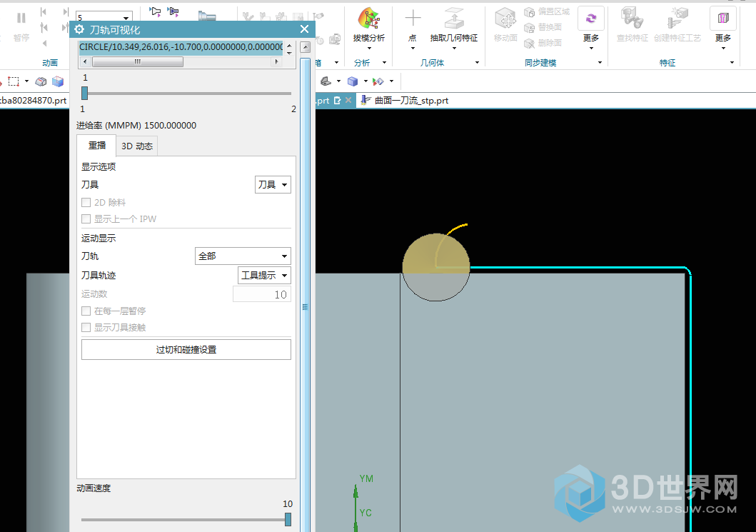Open the shaded cube dropdown arrow
Image resolution: width=756 pixels, height=532 pixels.
(x=366, y=81)
